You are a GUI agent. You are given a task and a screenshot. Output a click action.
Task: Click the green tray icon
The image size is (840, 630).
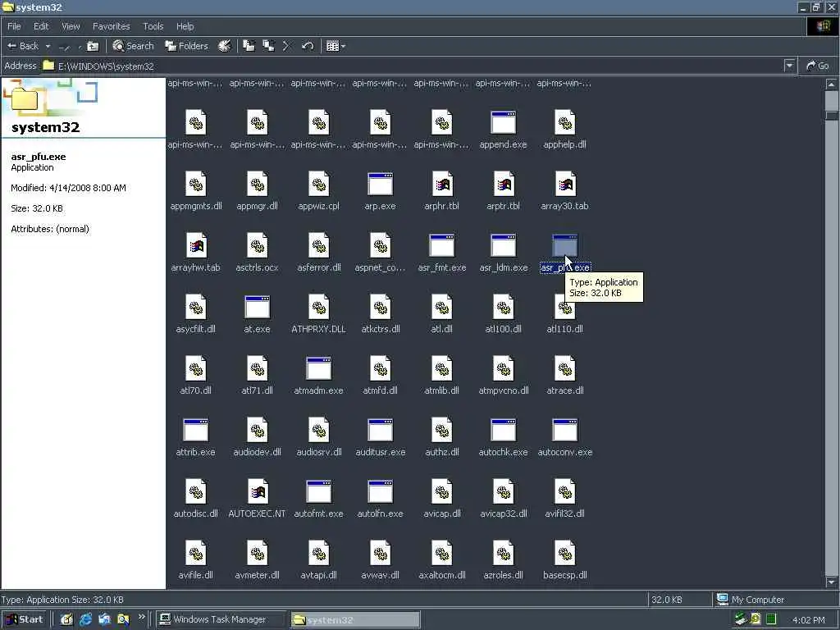[771, 619]
